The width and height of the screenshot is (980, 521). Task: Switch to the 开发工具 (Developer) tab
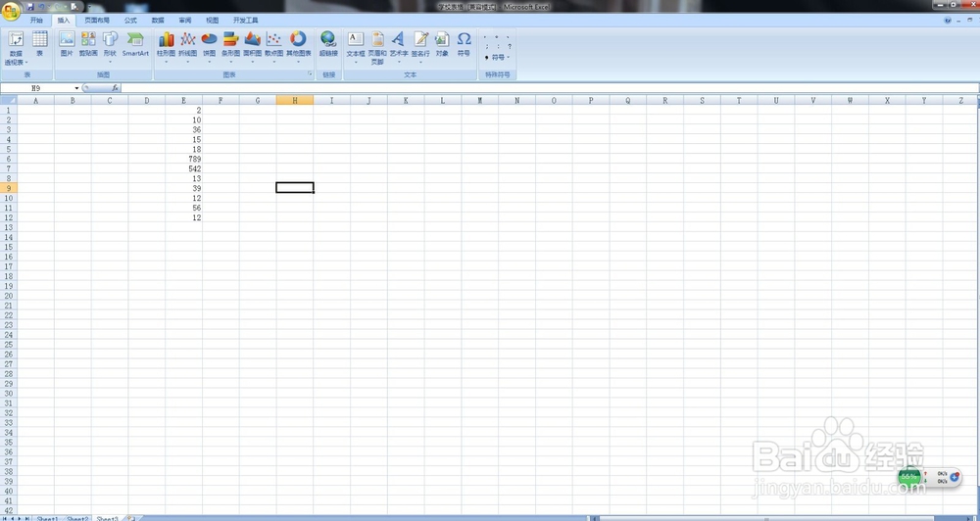pos(246,20)
